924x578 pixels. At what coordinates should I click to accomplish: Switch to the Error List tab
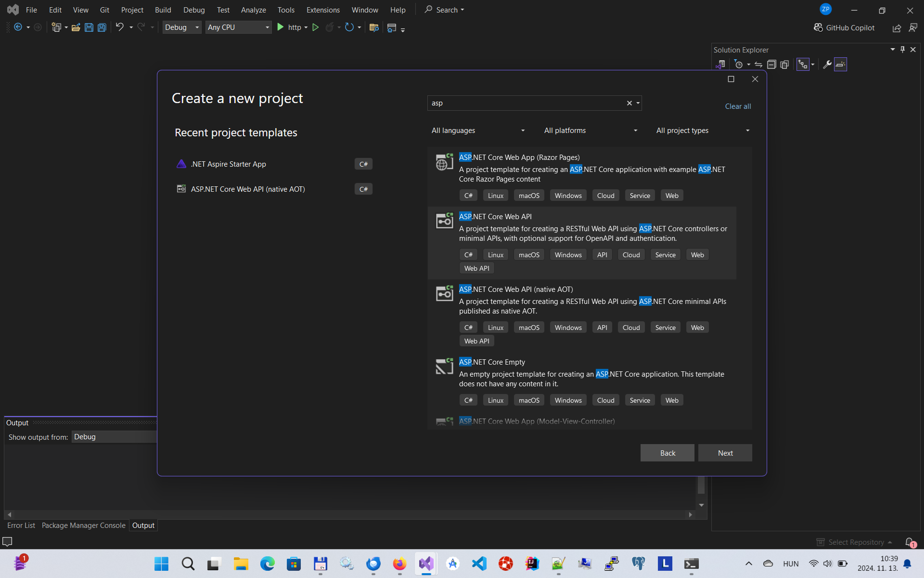coord(21,525)
